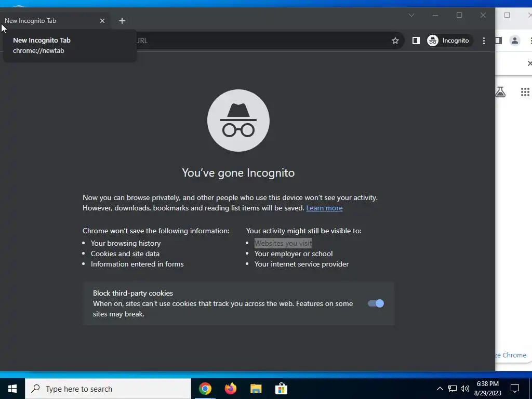
Task: Toggle Block third-party cookies switch
Action: (x=376, y=303)
